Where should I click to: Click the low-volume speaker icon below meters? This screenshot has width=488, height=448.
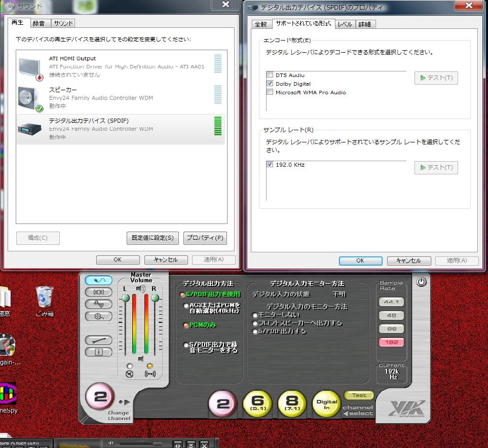click(141, 359)
